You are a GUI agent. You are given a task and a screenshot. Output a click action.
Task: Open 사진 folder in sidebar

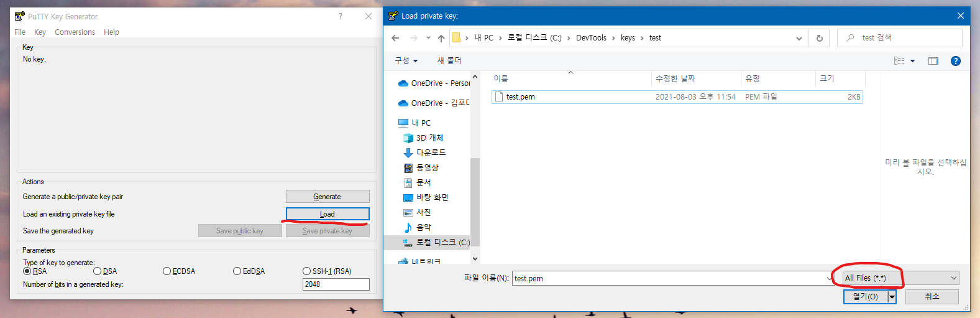[x=417, y=212]
